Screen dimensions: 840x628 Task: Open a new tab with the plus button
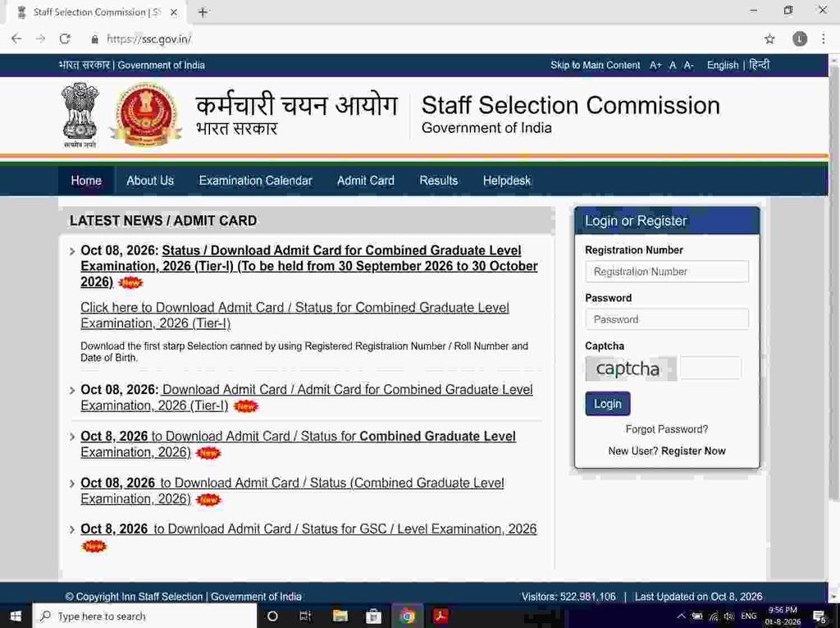203,11
